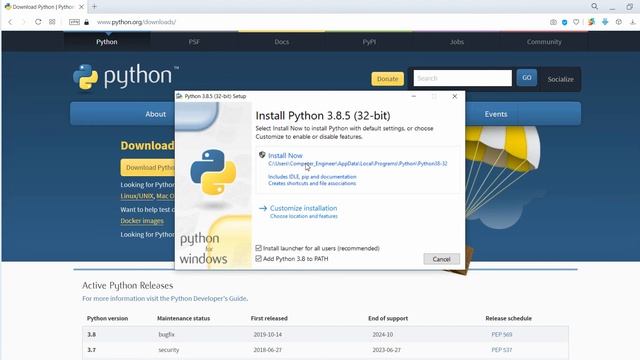Click the 2019-10-14 first released date
The height and width of the screenshot is (360, 640).
click(268, 334)
